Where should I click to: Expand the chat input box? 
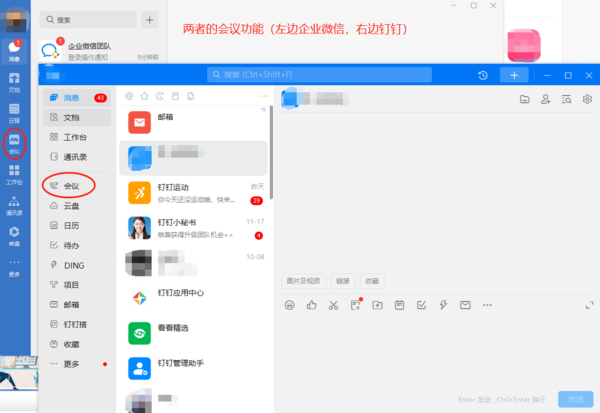[588, 305]
